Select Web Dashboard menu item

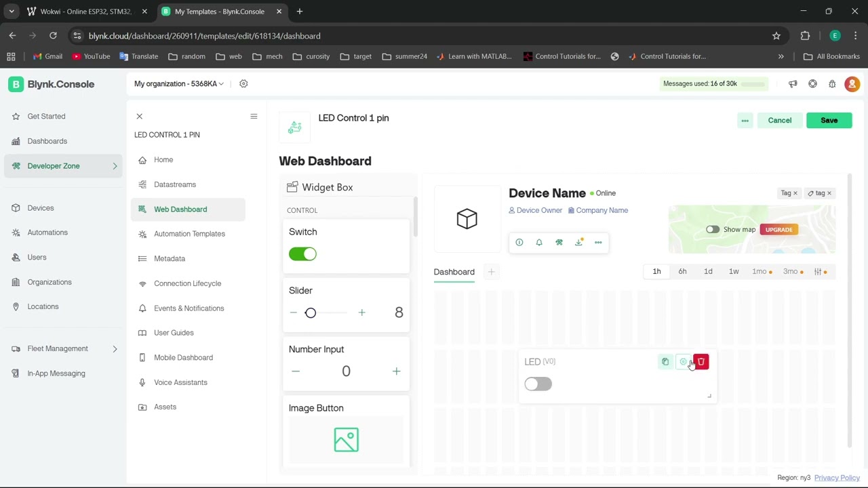click(x=188, y=209)
